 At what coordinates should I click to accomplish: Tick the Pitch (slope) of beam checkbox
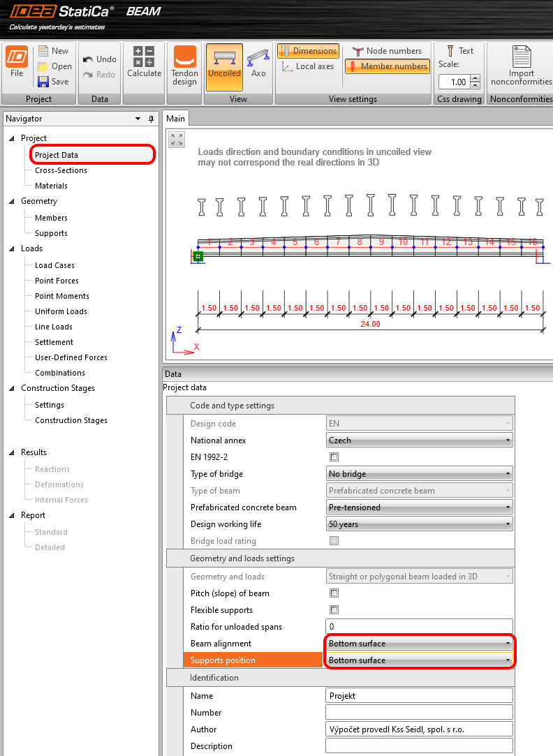(x=334, y=593)
